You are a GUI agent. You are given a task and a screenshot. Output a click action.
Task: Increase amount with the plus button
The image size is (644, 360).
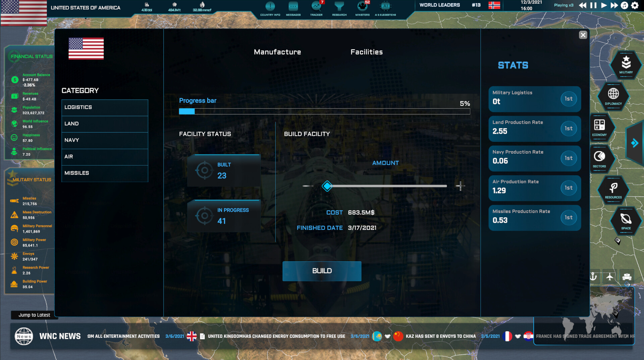click(460, 186)
